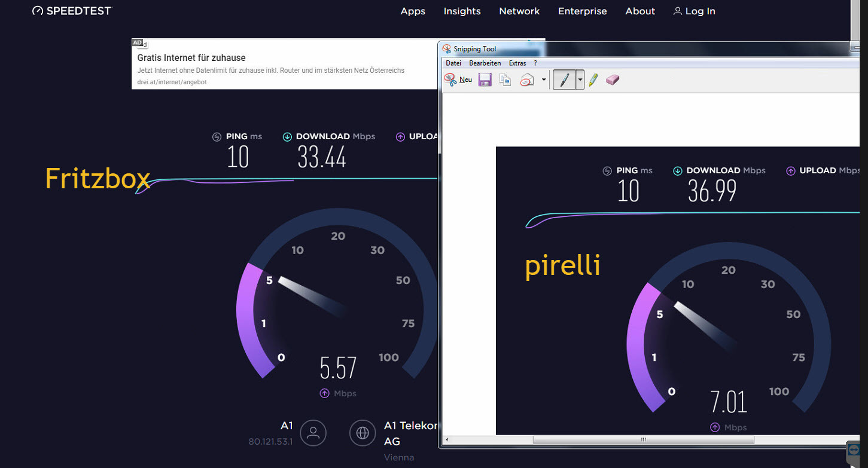Click the Vienna server location text
The image size is (868, 468).
tap(399, 457)
